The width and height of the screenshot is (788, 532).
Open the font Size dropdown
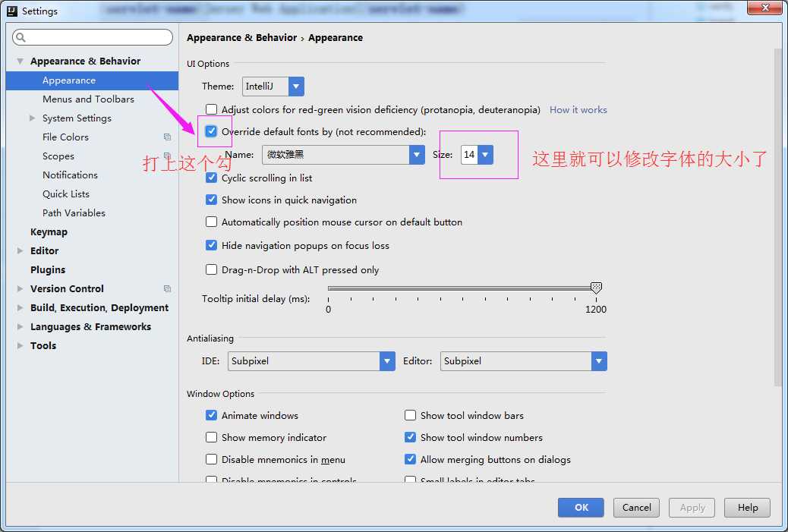click(x=486, y=155)
